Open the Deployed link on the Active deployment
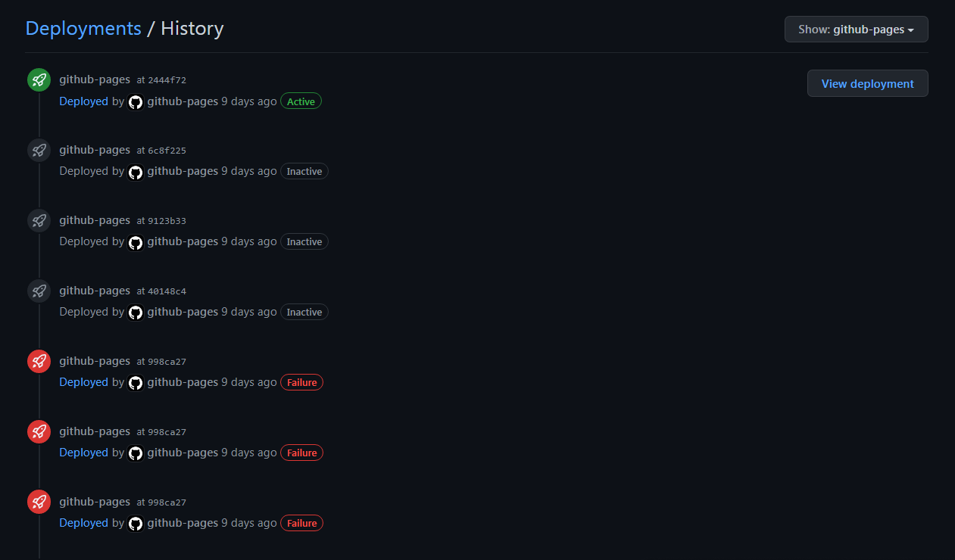 83,101
